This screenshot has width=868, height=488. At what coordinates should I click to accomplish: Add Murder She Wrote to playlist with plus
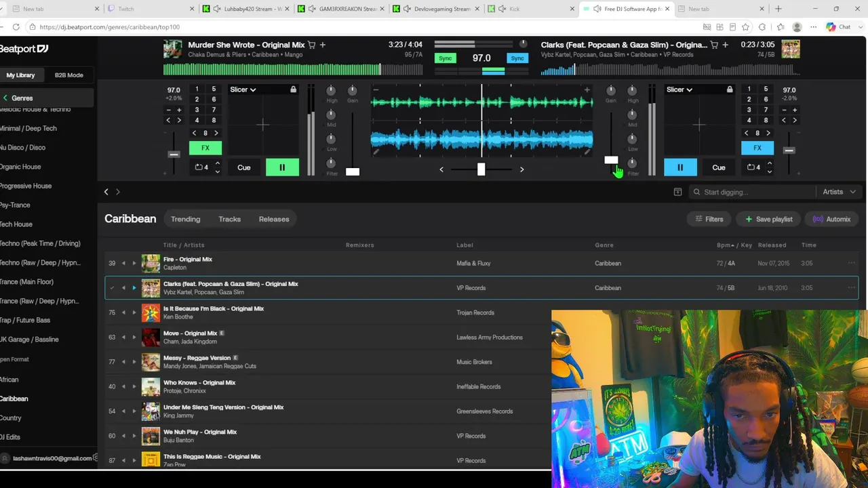coord(323,45)
